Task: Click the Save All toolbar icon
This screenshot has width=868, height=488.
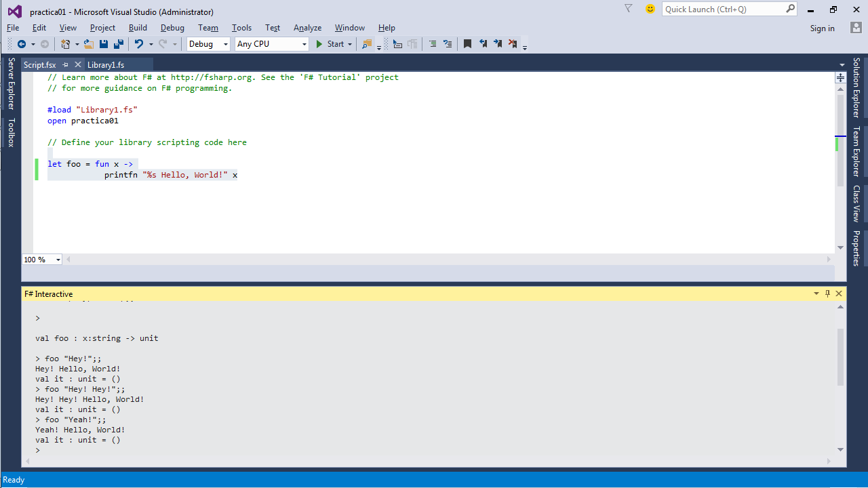Action: coord(118,44)
